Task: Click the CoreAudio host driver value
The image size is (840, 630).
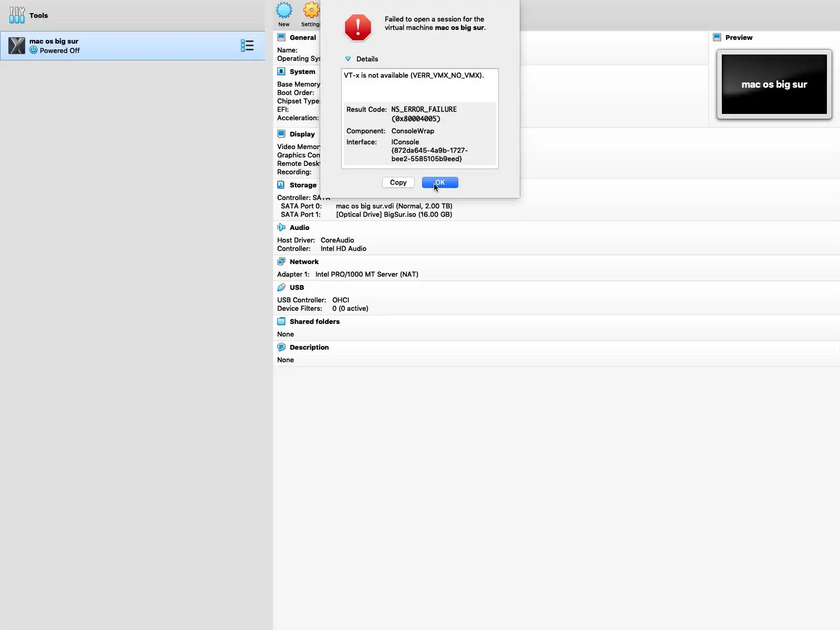Action: (337, 240)
